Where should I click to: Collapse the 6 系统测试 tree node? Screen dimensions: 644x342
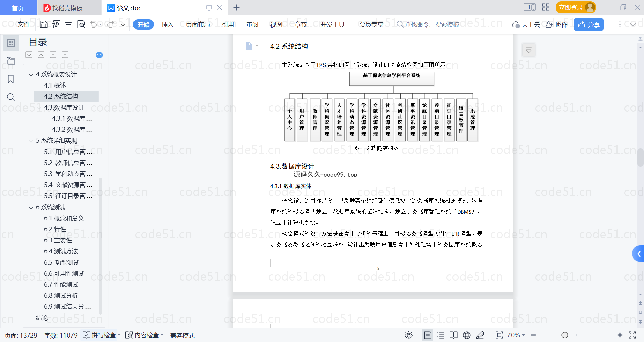click(x=31, y=208)
